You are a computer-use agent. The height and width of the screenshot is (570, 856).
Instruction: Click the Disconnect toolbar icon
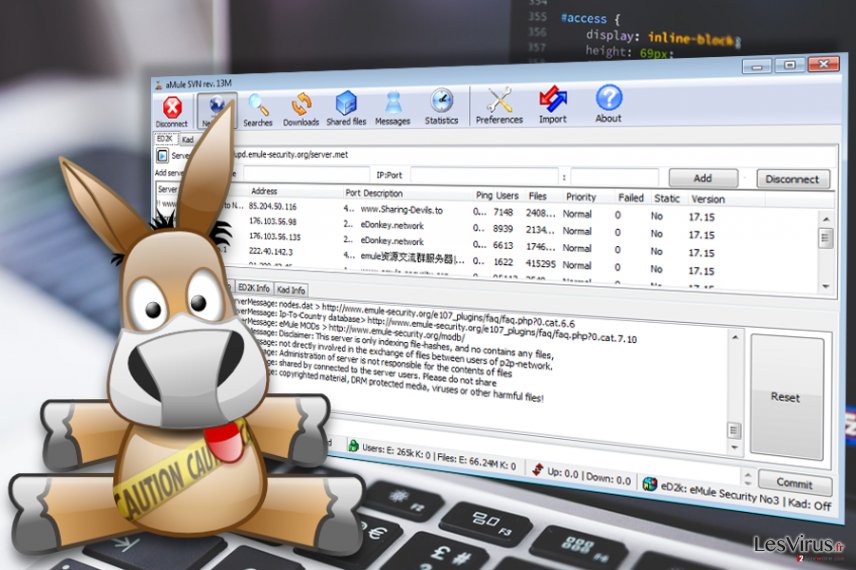click(x=172, y=111)
